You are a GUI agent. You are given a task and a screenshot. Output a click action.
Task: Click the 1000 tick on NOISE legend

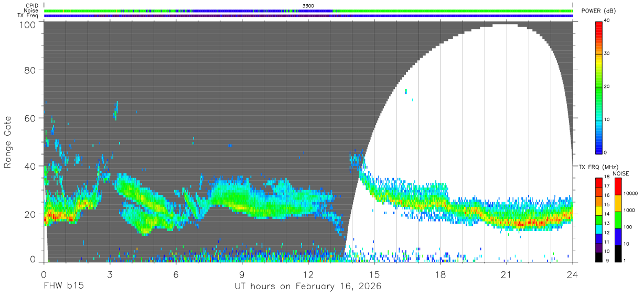[x=629, y=210]
